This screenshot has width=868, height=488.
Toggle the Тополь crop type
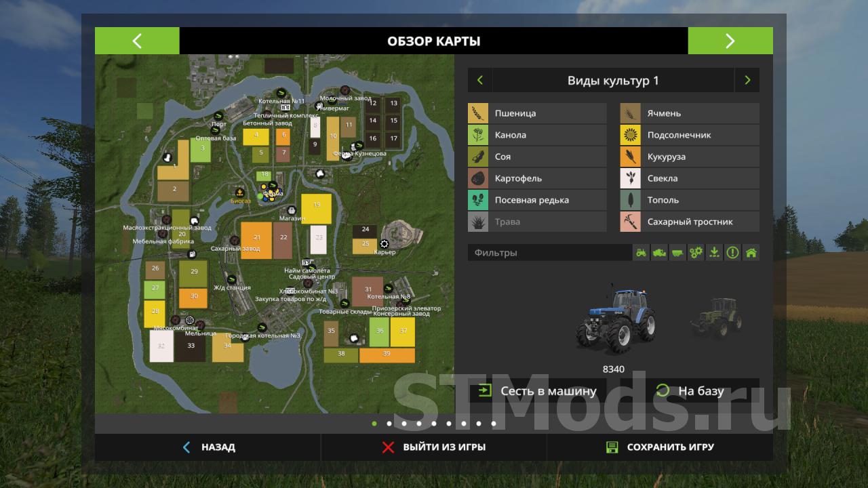click(690, 200)
